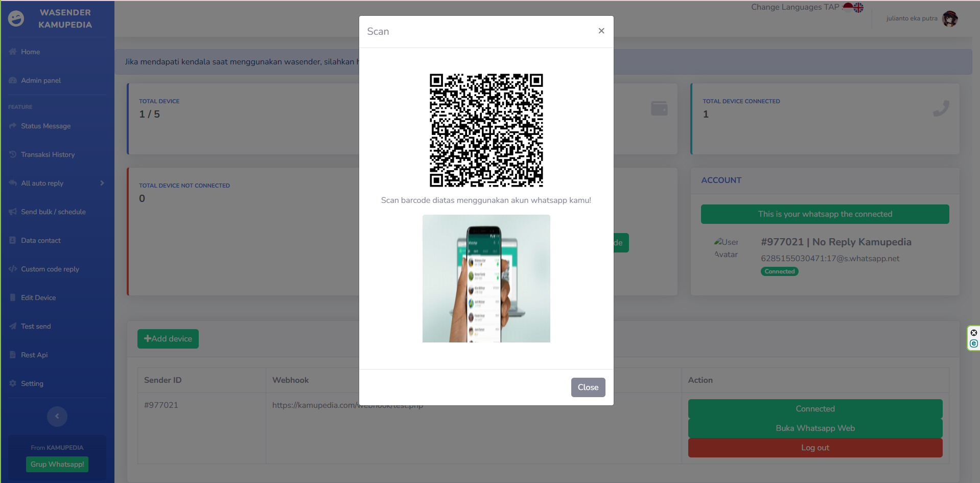Open Admin panel menu item

coord(41,80)
